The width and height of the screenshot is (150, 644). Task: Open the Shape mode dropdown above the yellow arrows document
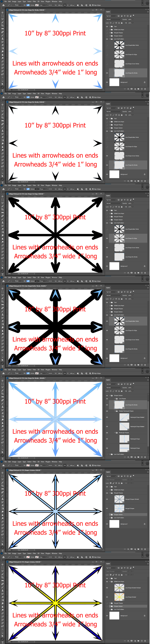pos(18,557)
